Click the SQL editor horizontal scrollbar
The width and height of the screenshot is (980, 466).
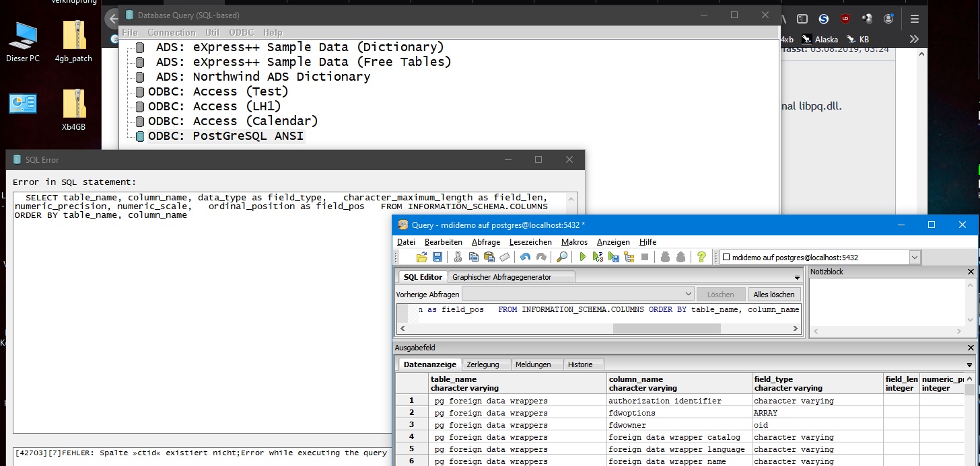pyautogui.click(x=666, y=329)
